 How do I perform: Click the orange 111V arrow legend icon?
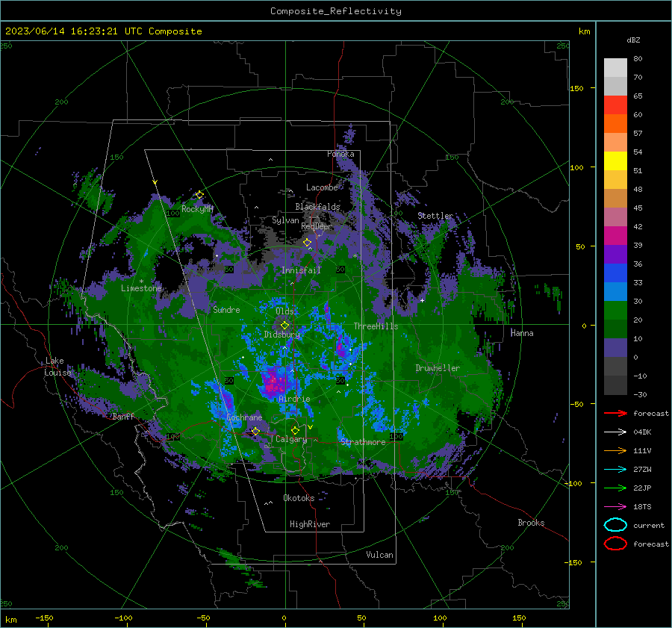[615, 450]
